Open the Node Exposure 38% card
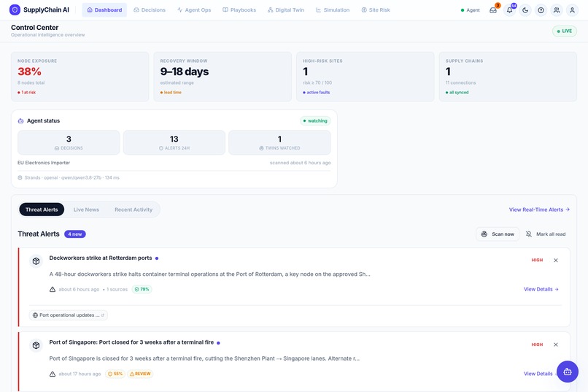This screenshot has height=392, width=588. pyautogui.click(x=80, y=77)
